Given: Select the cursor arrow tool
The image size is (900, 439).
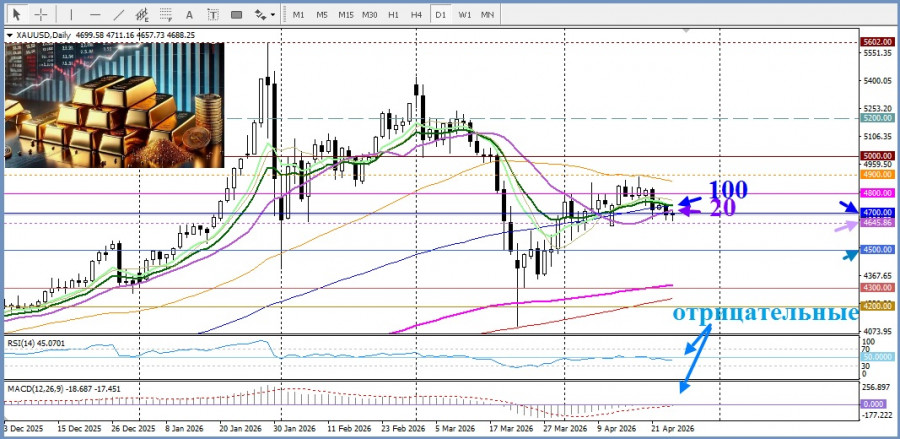Looking at the screenshot, I should pyautogui.click(x=16, y=15).
